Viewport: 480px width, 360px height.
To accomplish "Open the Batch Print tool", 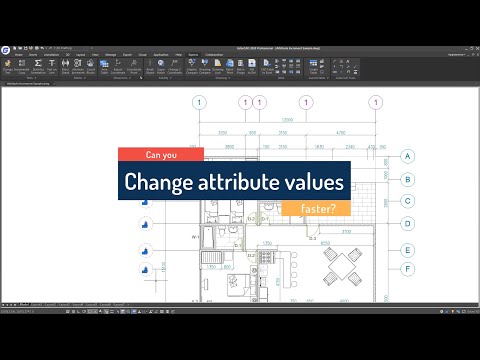I will (230, 67).
